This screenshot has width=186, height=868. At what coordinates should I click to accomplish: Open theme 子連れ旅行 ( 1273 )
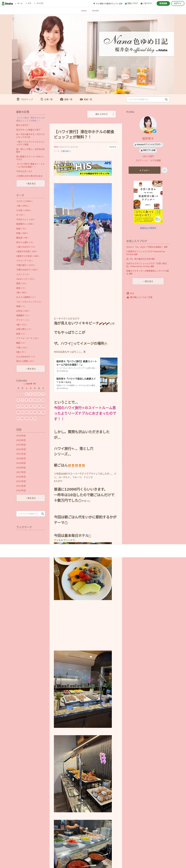click(x=26, y=265)
